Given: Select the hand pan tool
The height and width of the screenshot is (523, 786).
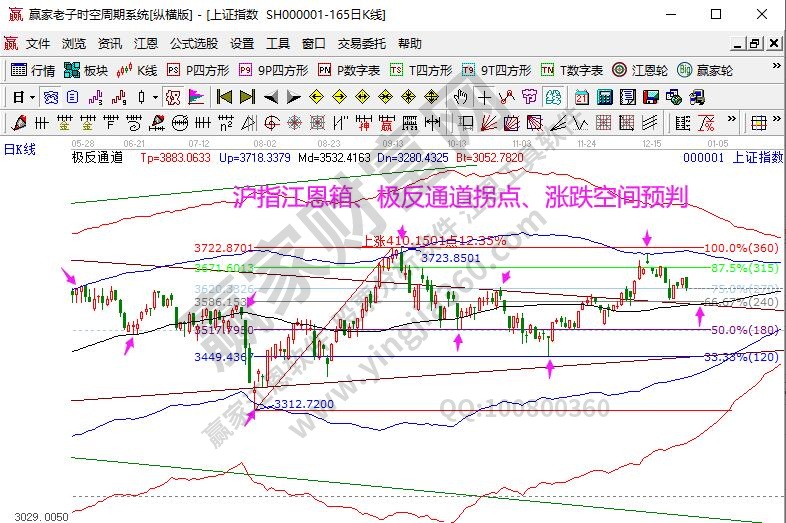Looking at the screenshot, I should coord(461,97).
